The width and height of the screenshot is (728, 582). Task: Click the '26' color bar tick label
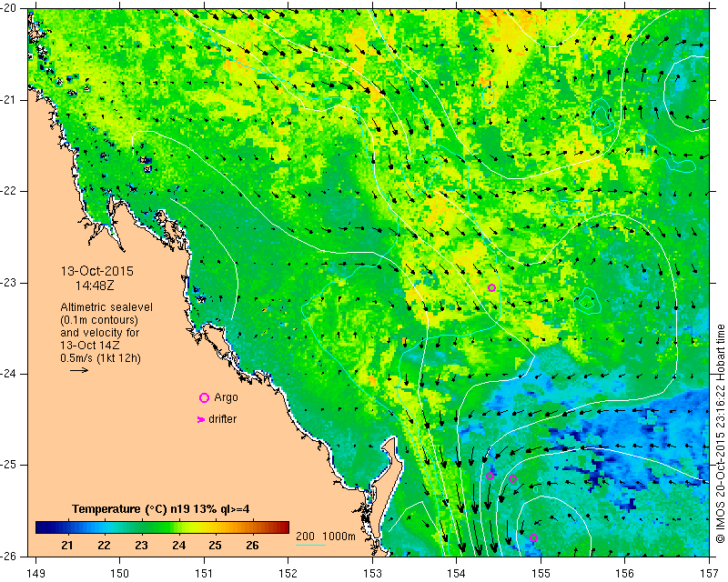click(x=252, y=546)
